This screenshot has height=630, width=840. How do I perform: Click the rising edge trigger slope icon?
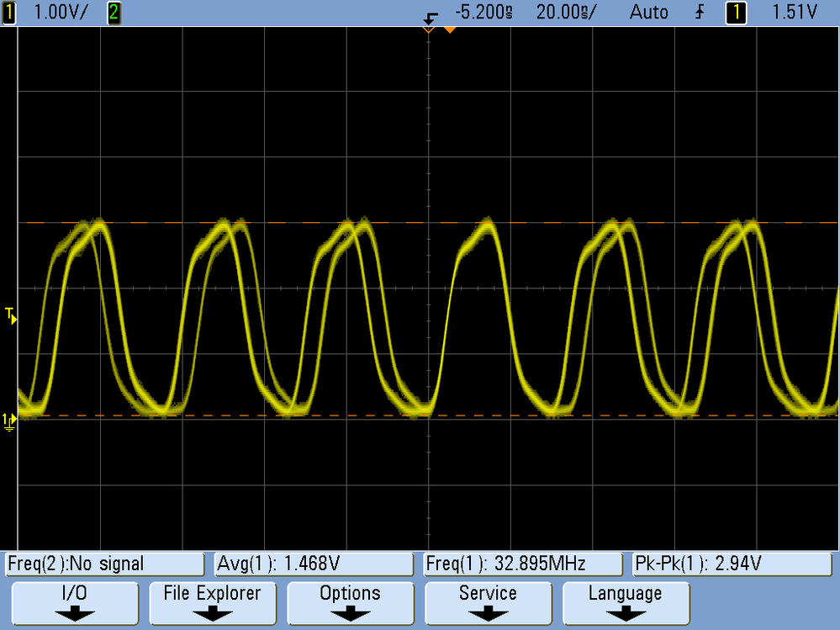tap(699, 13)
